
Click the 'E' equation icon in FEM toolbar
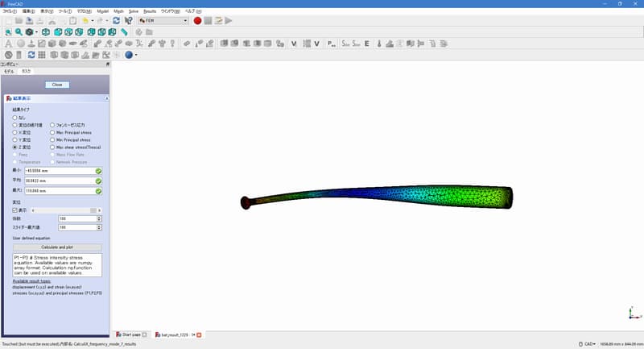pos(367,44)
